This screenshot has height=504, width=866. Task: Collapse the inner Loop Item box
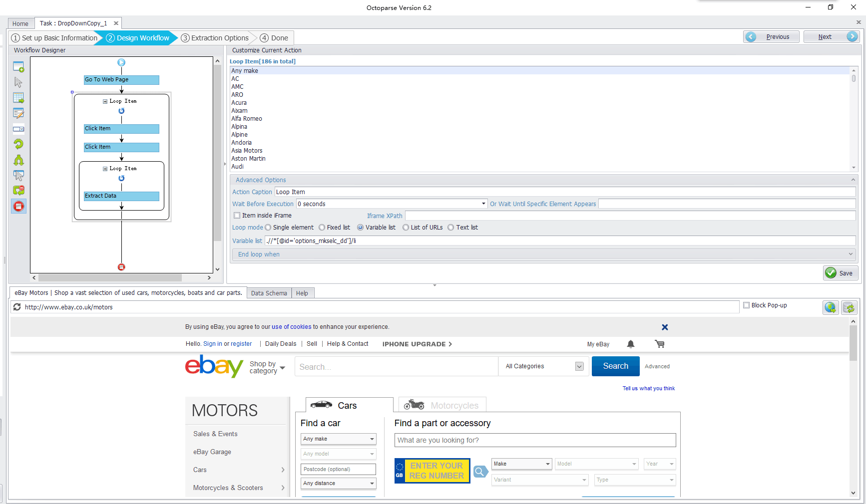pos(105,169)
